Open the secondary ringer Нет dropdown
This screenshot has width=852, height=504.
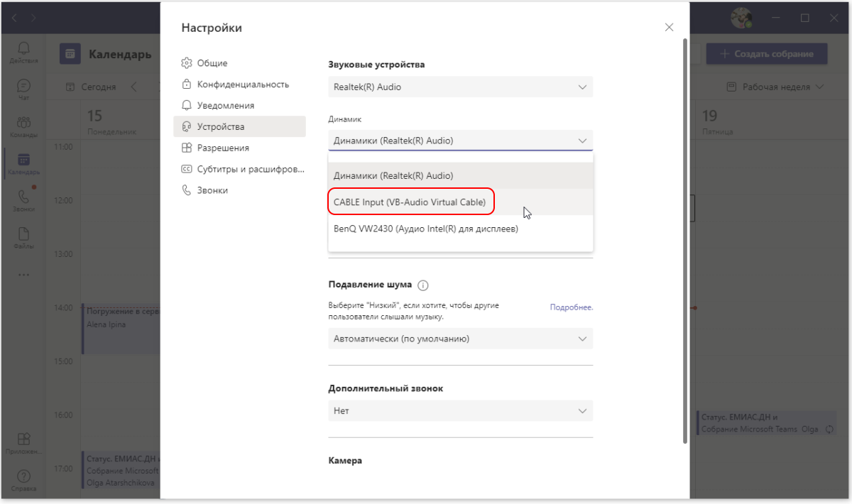click(460, 411)
